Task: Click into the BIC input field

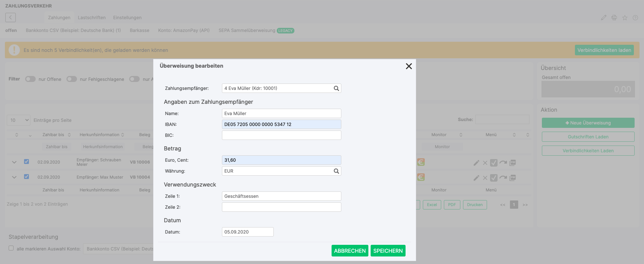Action: click(x=281, y=135)
